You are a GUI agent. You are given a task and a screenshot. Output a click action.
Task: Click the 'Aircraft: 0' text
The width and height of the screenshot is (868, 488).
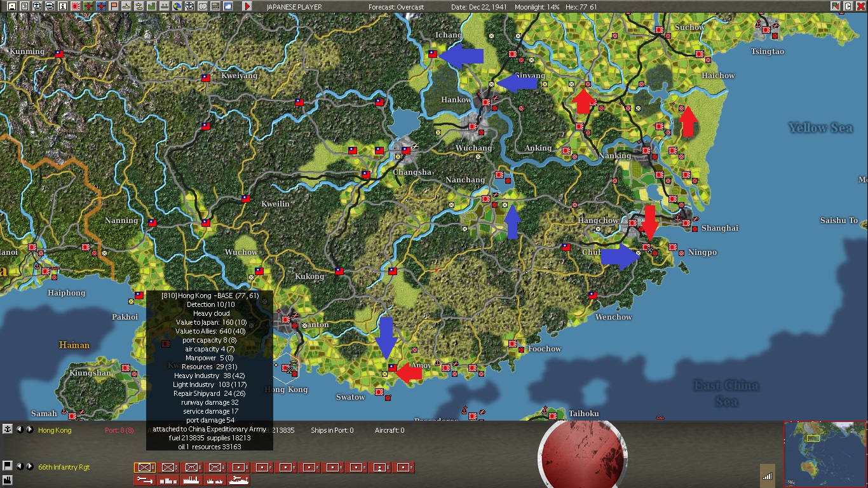[390, 430]
